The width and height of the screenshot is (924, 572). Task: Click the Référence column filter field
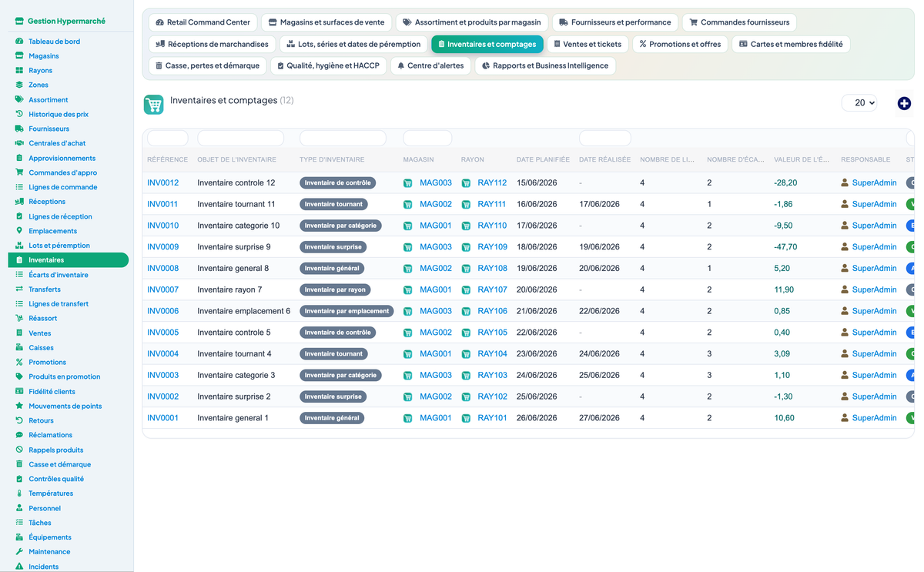[x=167, y=139]
